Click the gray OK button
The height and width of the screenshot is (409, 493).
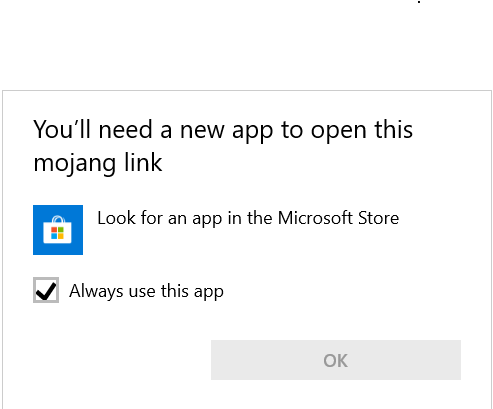point(336,360)
